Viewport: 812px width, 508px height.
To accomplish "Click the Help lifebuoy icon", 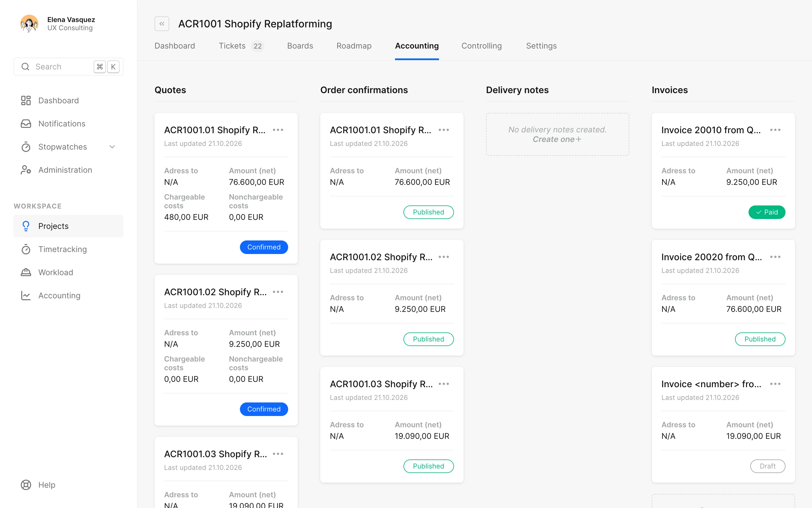I will tap(26, 485).
